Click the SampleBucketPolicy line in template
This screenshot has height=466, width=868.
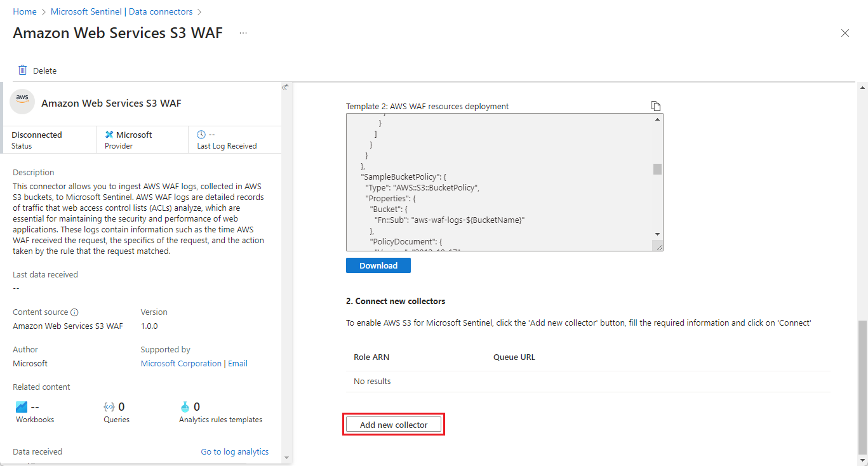click(404, 176)
